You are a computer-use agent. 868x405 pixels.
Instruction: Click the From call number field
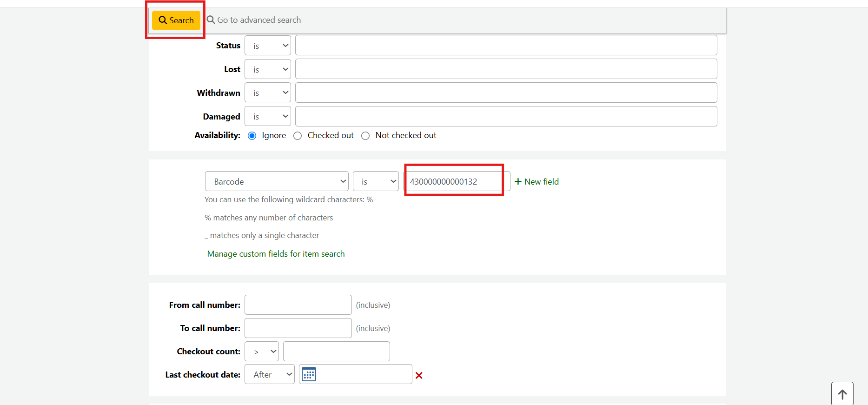point(298,305)
